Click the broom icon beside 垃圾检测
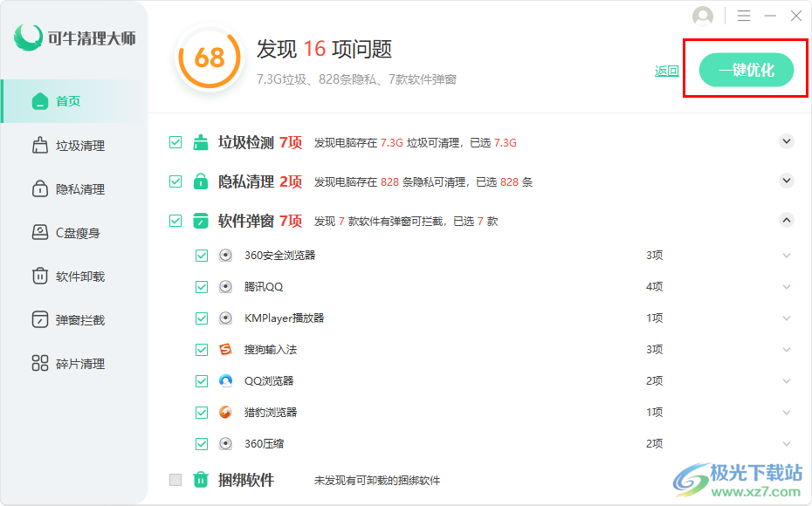The width and height of the screenshot is (812, 506). (201, 142)
